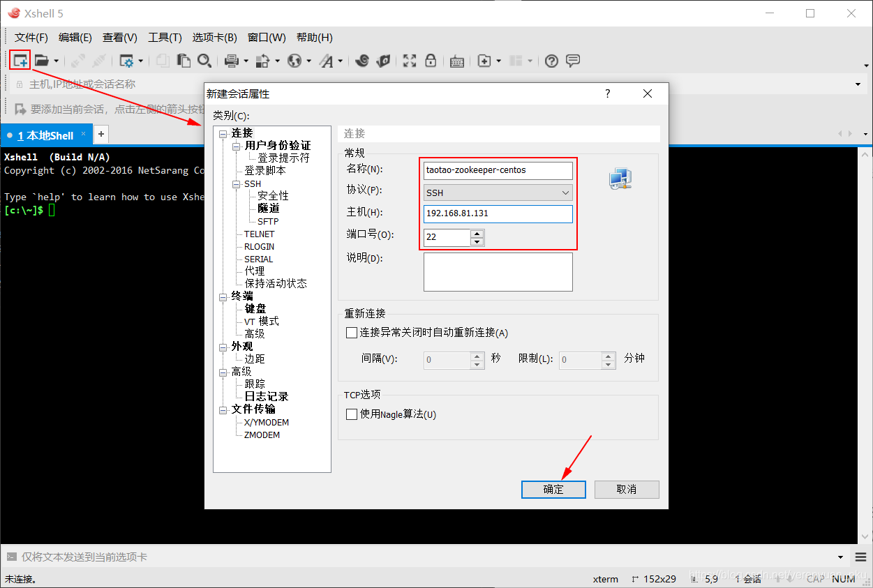This screenshot has height=588, width=873.
Task: Collapse the 文件传输 tree node
Action: pyautogui.click(x=223, y=409)
